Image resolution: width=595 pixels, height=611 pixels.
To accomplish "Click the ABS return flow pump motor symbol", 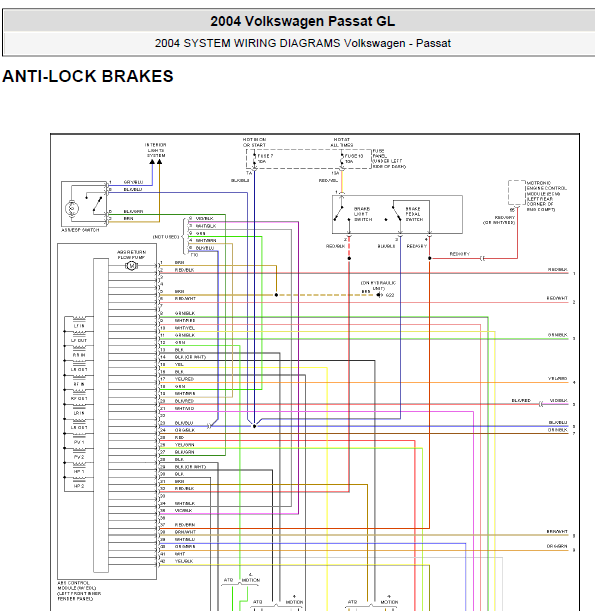I will 132,266.
